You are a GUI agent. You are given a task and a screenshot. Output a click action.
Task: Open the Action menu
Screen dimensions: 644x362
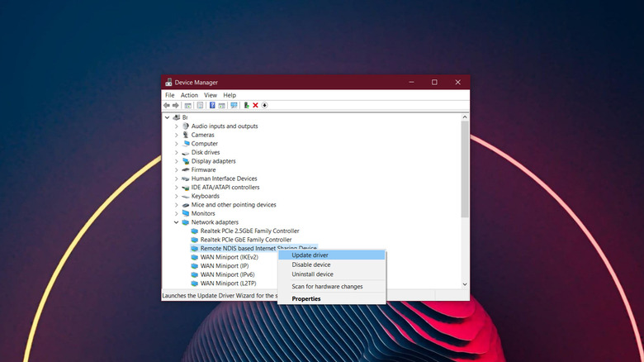(189, 95)
